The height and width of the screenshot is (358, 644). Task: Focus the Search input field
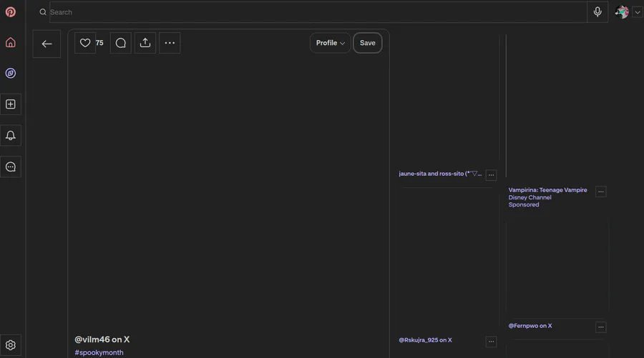(318, 12)
